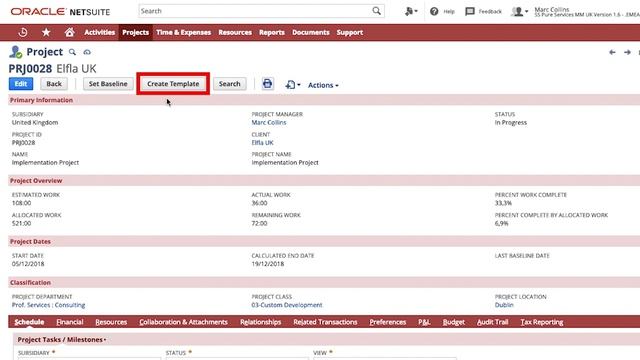Click the search magnifier in global search
This screenshot has height=360, width=640.
376,11
